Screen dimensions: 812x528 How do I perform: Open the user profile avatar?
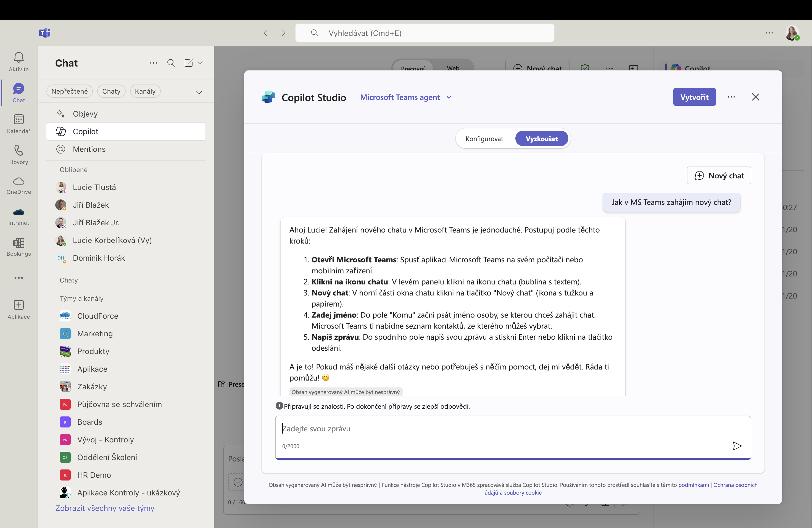(x=792, y=33)
